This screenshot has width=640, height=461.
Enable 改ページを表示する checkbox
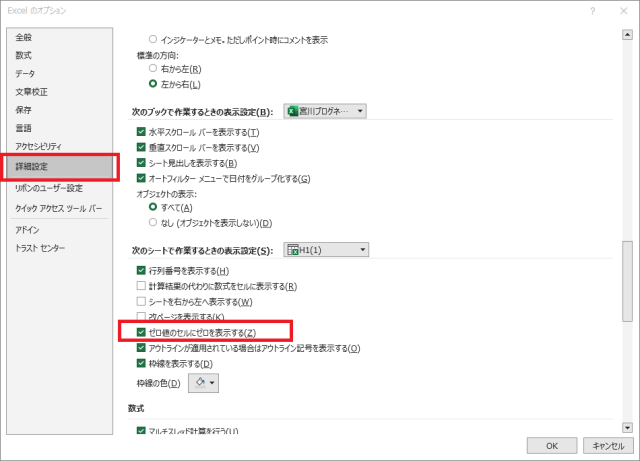coord(141,316)
